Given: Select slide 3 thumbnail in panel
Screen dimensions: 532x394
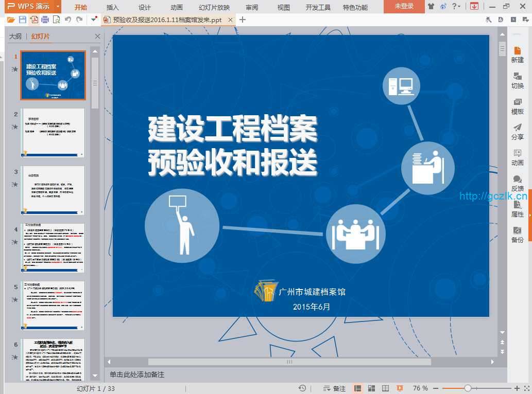Looking at the screenshot, I should pos(53,190).
